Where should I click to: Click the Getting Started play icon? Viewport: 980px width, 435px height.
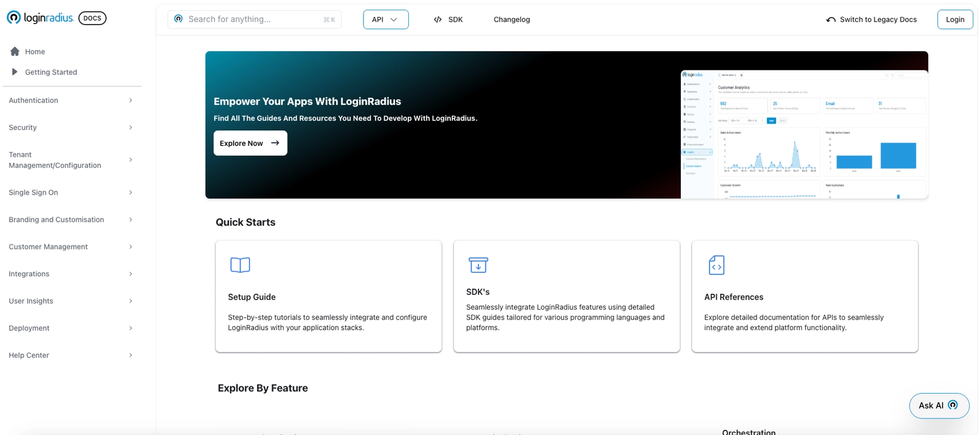pos(15,72)
